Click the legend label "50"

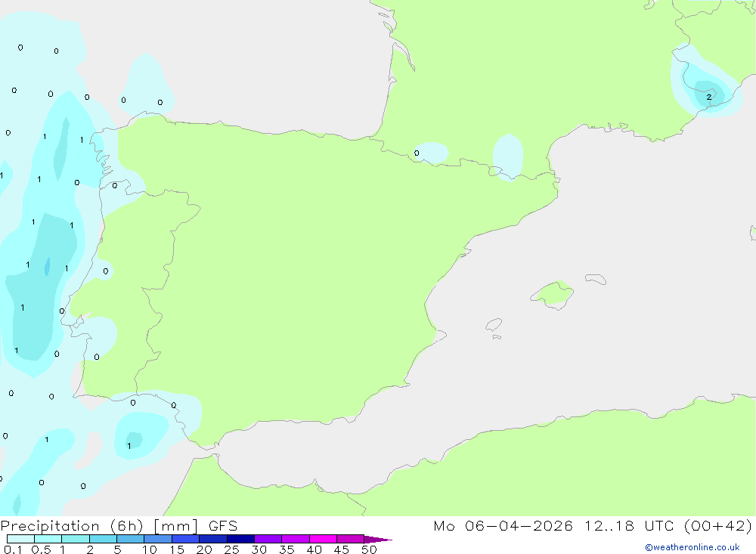(369, 549)
